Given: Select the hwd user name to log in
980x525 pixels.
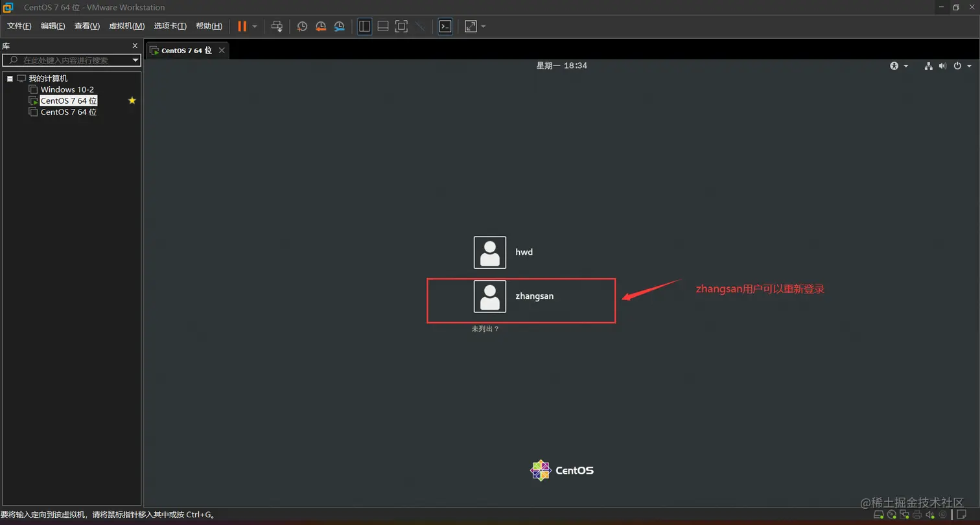Looking at the screenshot, I should click(x=524, y=252).
